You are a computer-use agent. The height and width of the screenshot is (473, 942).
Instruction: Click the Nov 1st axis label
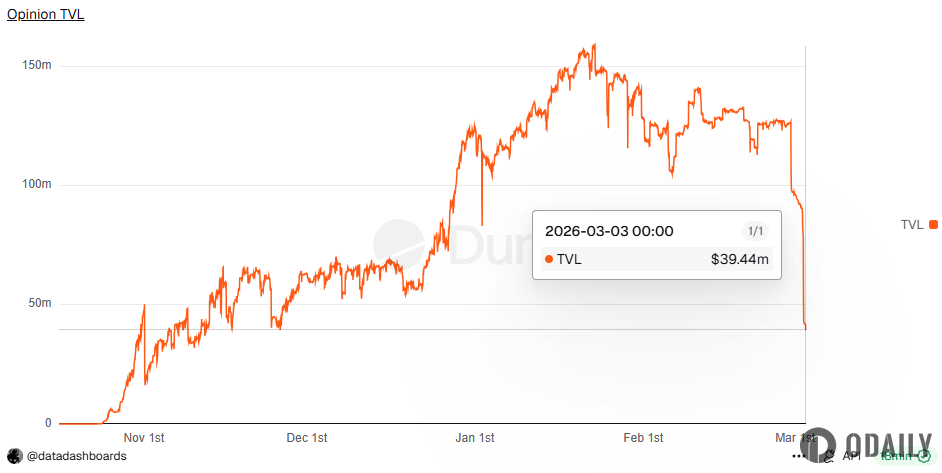pyautogui.click(x=143, y=438)
